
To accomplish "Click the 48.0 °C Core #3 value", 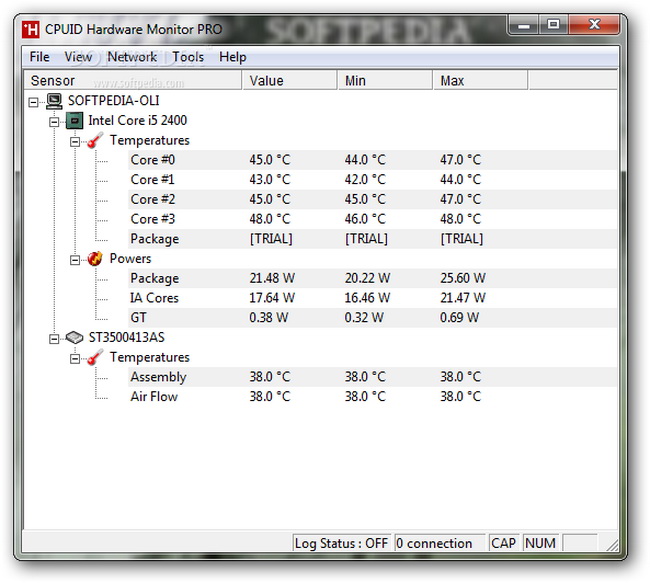I will tap(269, 219).
